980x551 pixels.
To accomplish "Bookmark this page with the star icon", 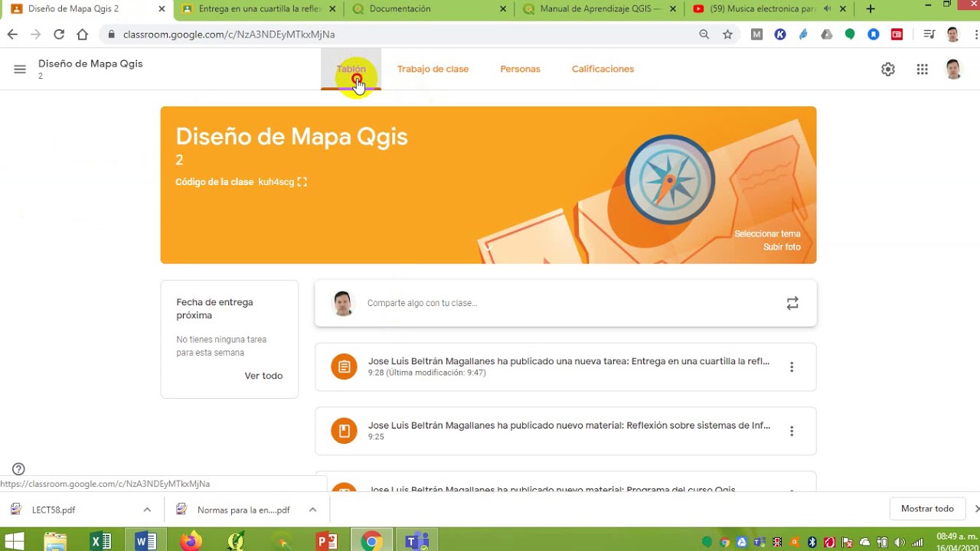I will coord(727,34).
